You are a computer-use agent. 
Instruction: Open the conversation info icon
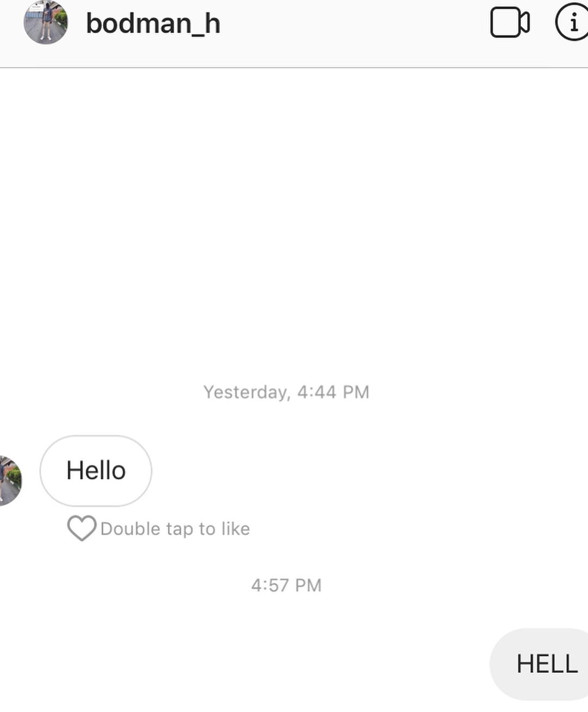click(573, 23)
